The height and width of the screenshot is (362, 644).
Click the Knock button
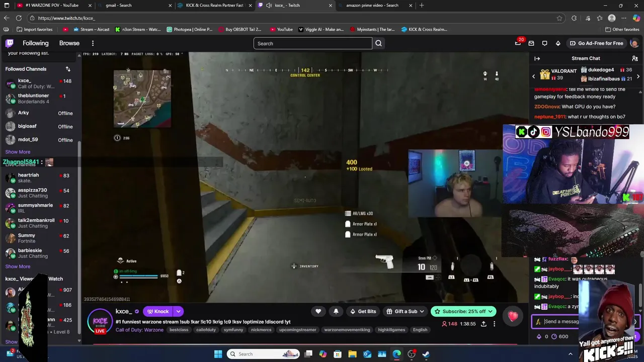coord(158,311)
